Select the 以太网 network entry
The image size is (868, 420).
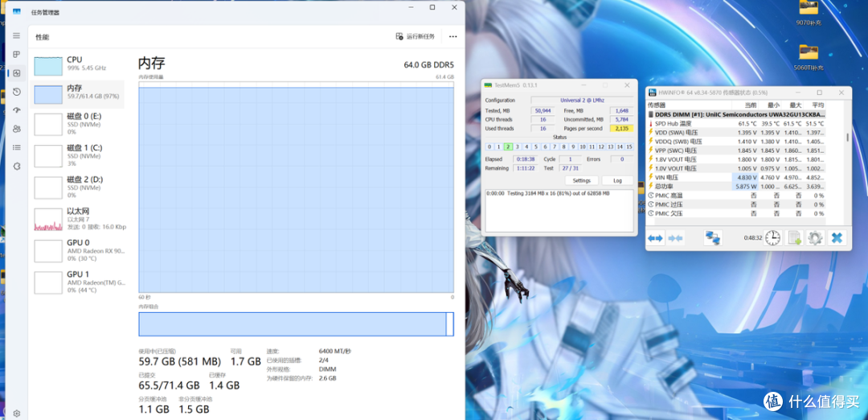[x=77, y=218]
